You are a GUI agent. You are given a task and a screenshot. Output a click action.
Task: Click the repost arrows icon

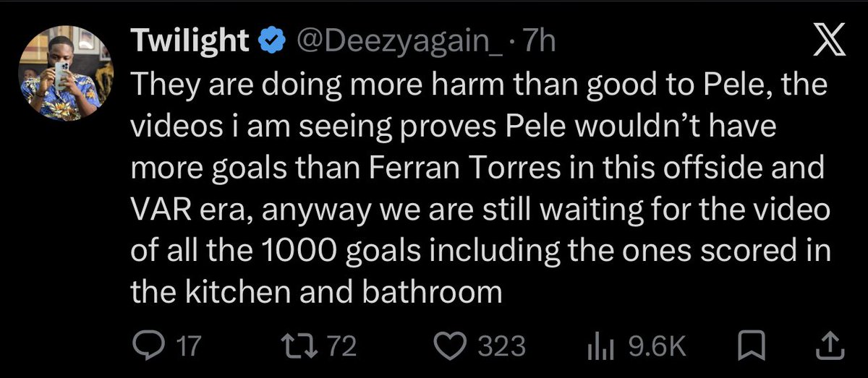(302, 346)
